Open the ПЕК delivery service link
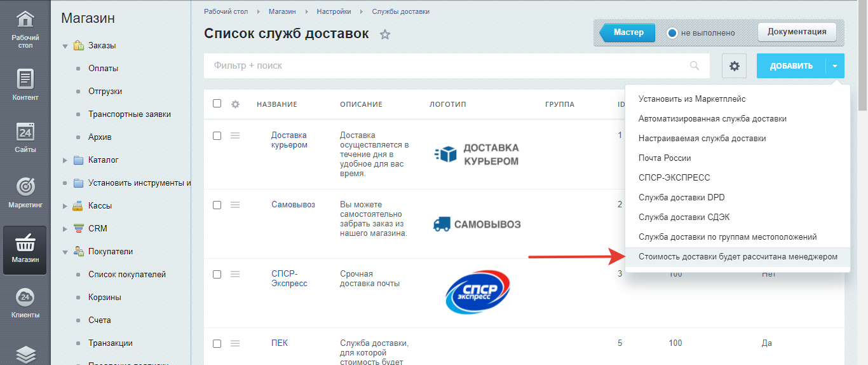Viewport: 868px width, 365px height. click(x=279, y=343)
